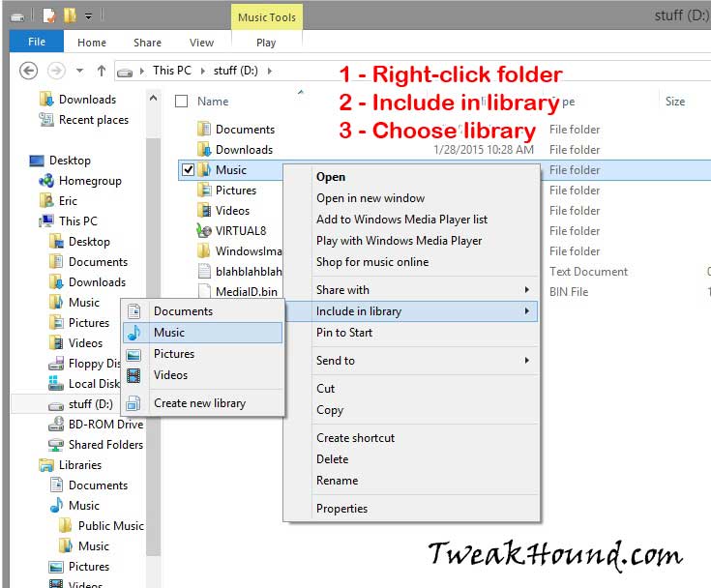Expand the Share with submenu
The height and width of the screenshot is (588, 711).
(x=413, y=290)
